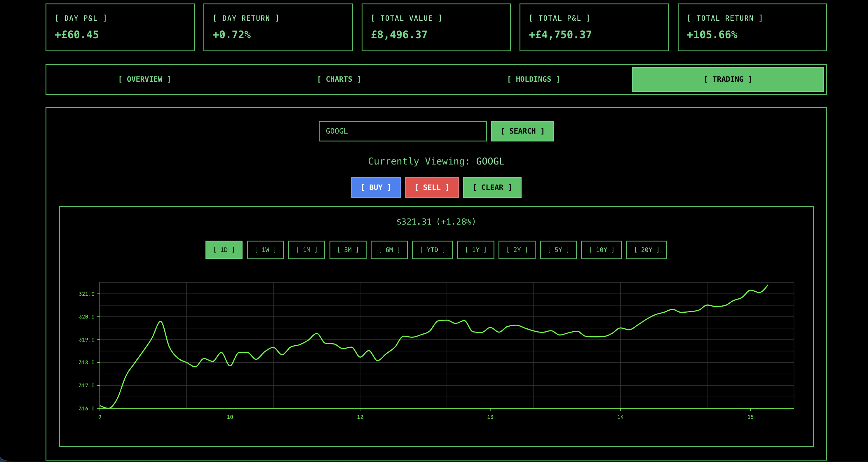Set the chart range to 3M
This screenshot has width=868, height=462.
pos(348,250)
